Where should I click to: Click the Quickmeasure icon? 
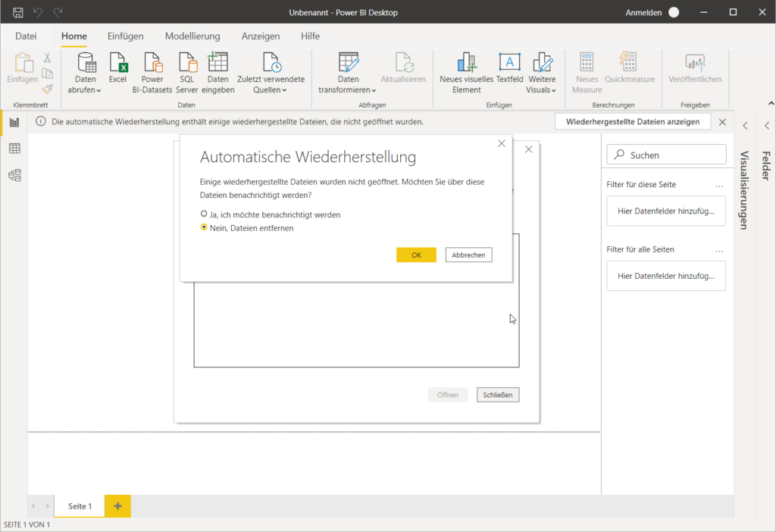pyautogui.click(x=628, y=62)
